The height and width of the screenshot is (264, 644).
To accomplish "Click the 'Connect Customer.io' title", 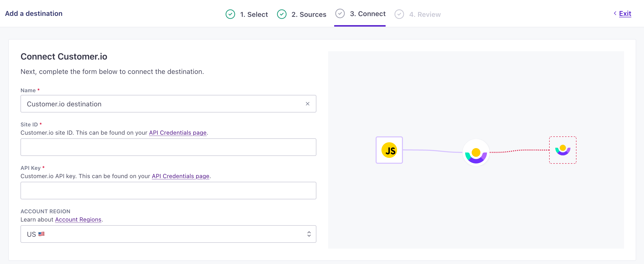I will [64, 57].
